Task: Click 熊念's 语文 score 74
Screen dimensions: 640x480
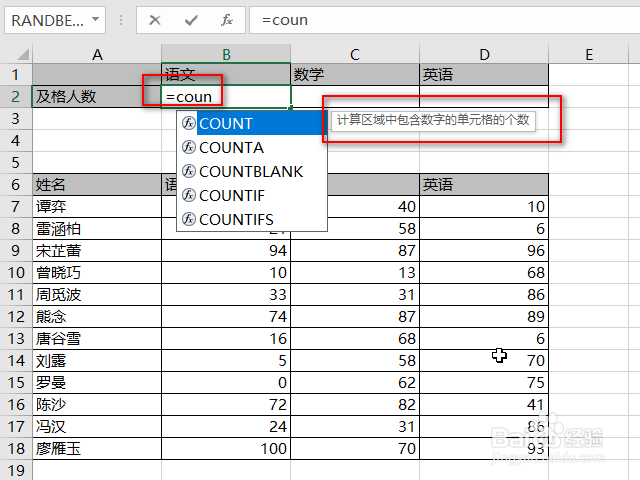Action: (x=226, y=317)
